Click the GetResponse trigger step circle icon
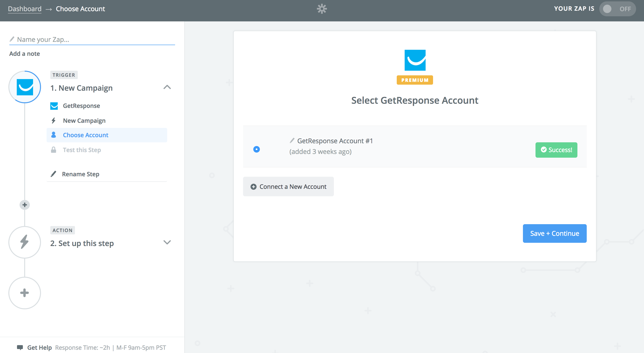 coord(25,87)
